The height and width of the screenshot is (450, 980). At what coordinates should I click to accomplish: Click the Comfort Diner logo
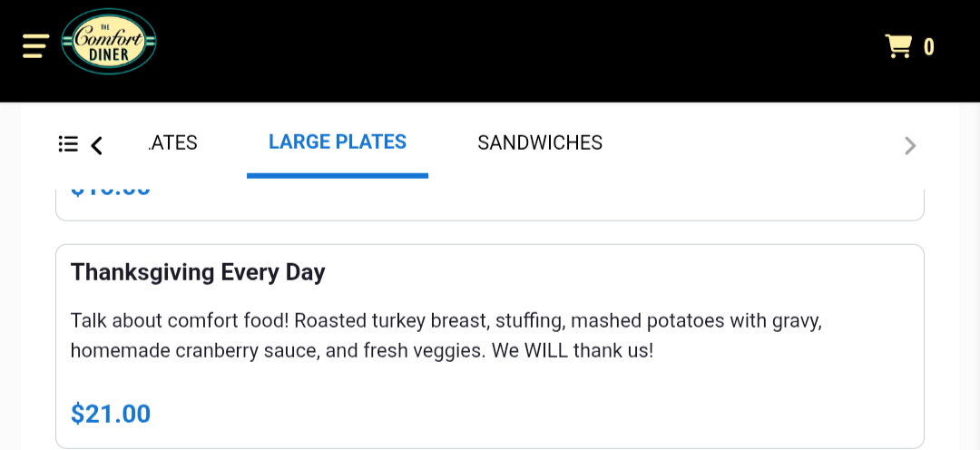[109, 42]
